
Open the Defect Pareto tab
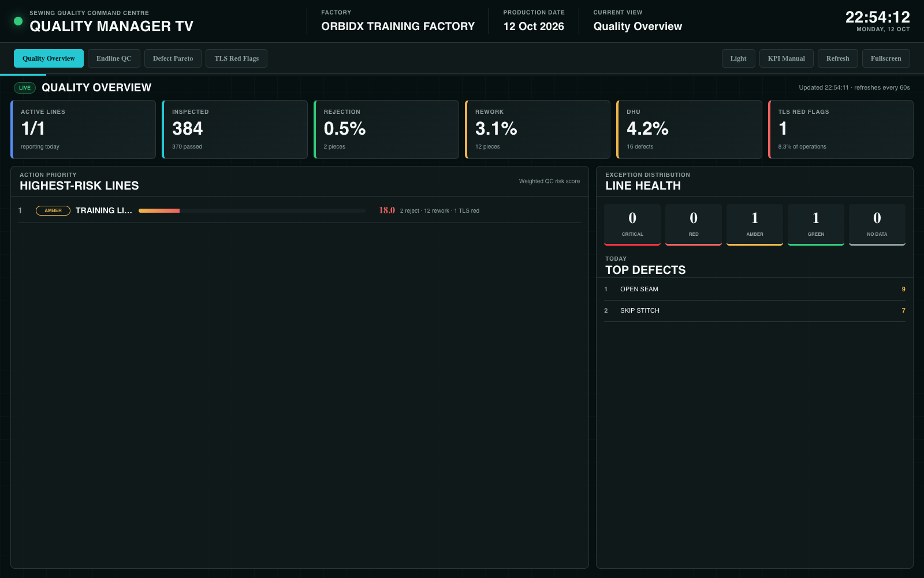pyautogui.click(x=173, y=58)
